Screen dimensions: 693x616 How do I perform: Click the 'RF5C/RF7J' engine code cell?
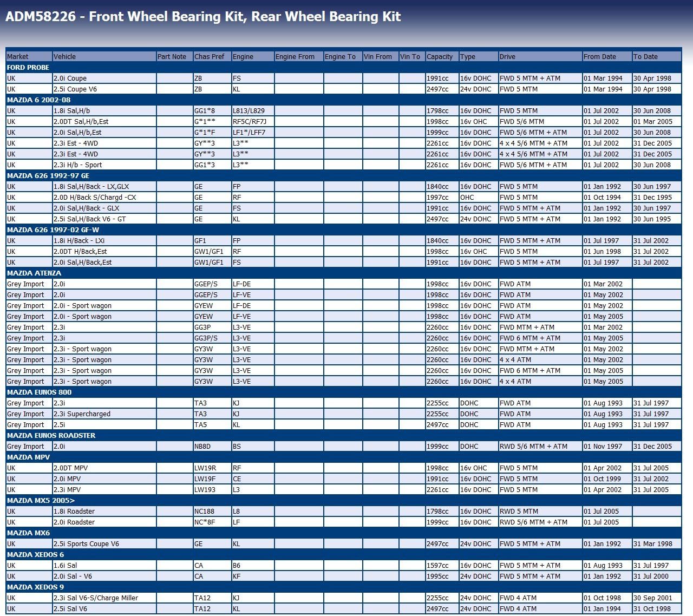(x=252, y=121)
